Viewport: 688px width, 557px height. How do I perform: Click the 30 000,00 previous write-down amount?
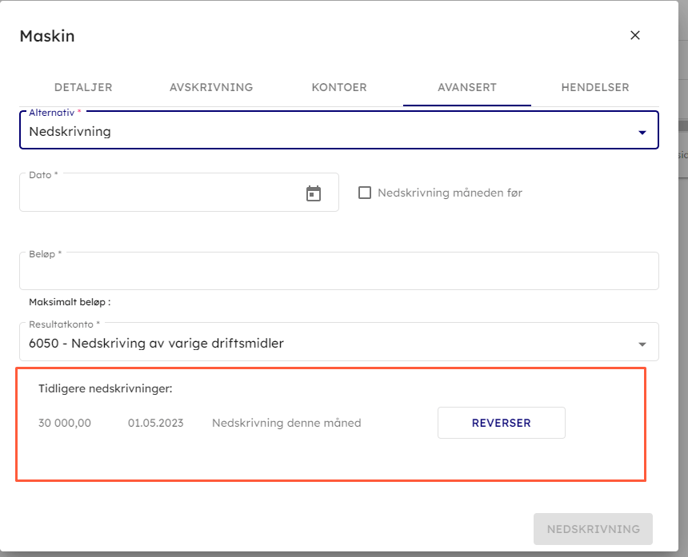65,423
